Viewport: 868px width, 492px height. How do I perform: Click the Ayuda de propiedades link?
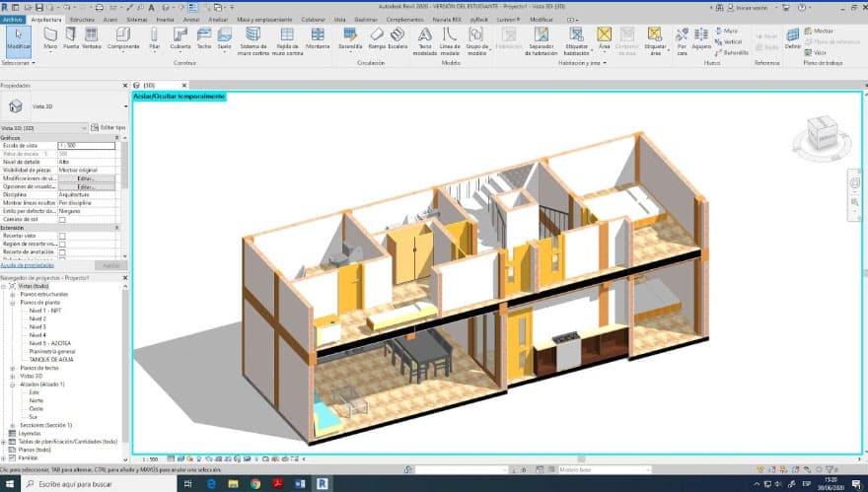click(26, 265)
